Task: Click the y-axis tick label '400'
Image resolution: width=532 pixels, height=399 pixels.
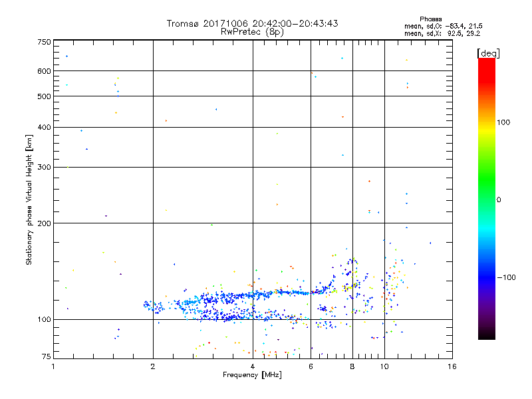Action: pos(44,127)
